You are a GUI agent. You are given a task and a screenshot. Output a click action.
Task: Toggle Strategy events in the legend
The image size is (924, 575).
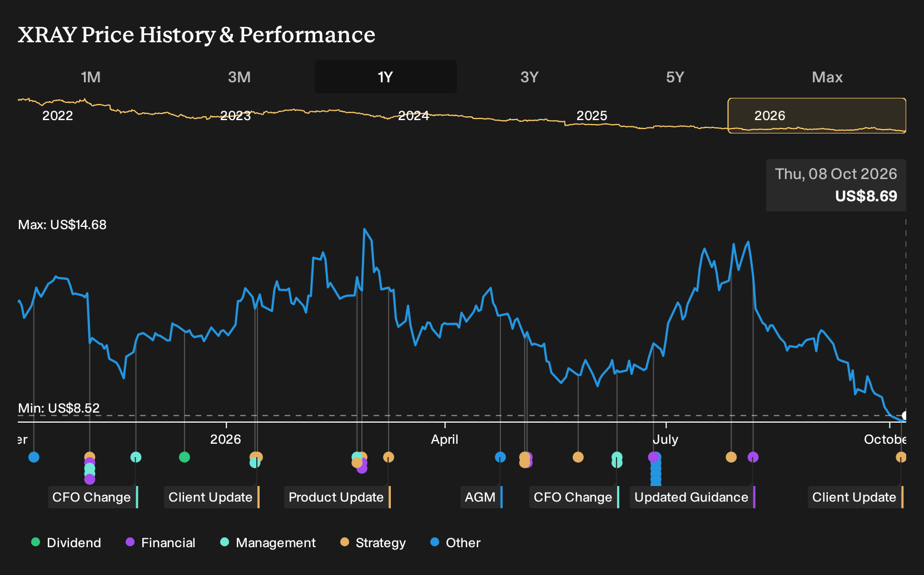click(373, 542)
